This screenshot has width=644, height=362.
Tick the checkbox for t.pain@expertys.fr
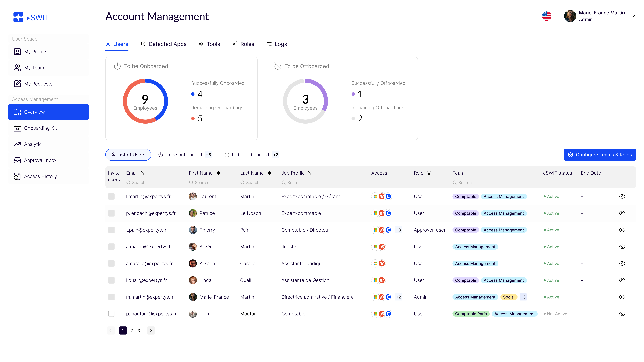coord(111,230)
